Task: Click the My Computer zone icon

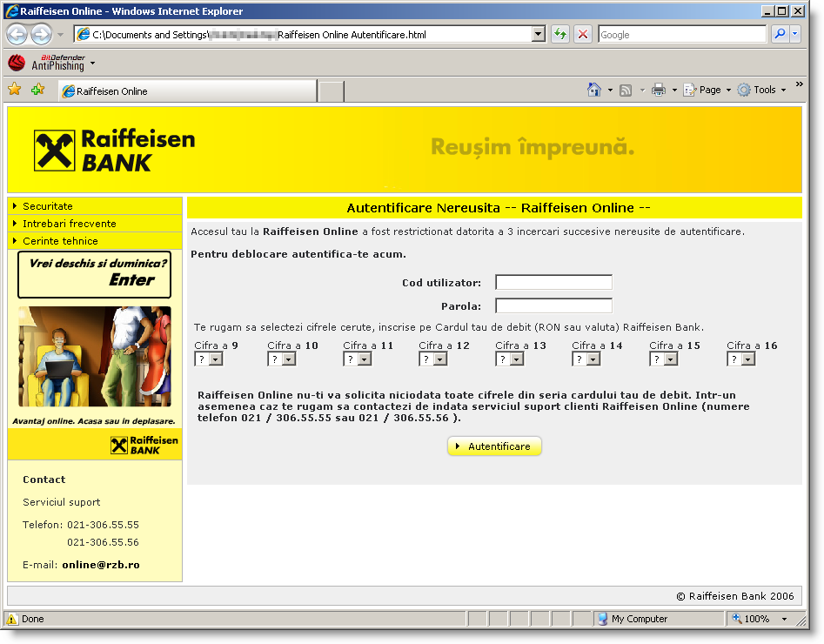Action: point(603,620)
